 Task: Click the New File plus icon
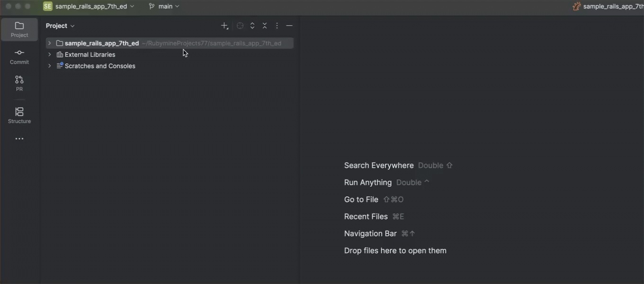point(224,26)
